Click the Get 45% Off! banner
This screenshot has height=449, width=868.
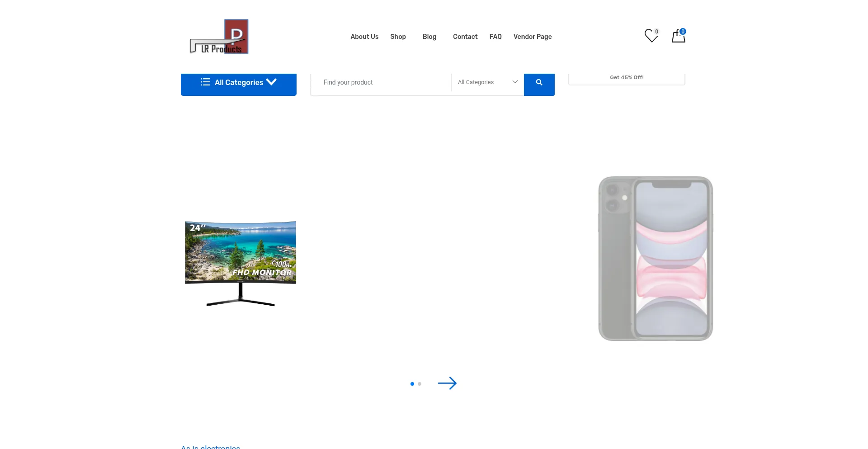[627, 78]
